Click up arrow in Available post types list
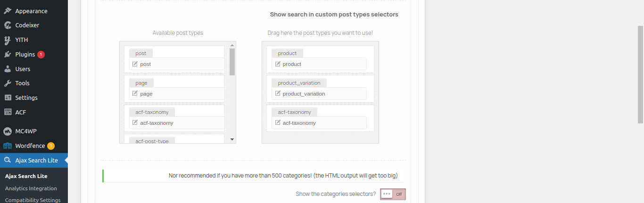644x203 pixels. [232, 45]
